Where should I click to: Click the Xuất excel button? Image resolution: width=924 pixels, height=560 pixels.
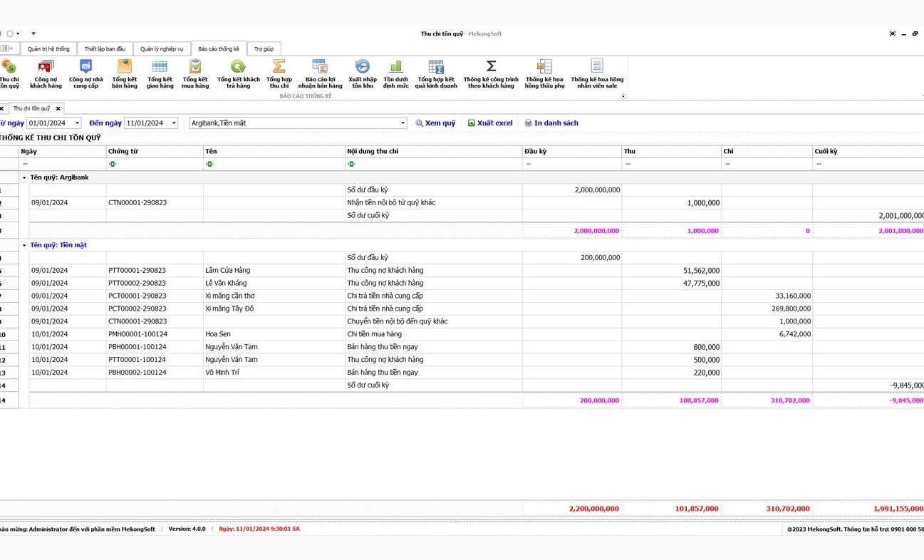point(490,123)
